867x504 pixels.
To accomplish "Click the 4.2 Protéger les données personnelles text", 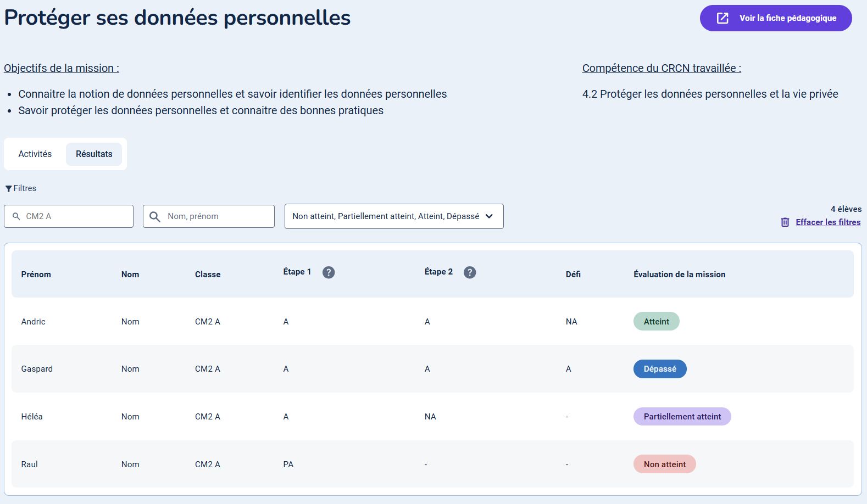I will point(710,94).
